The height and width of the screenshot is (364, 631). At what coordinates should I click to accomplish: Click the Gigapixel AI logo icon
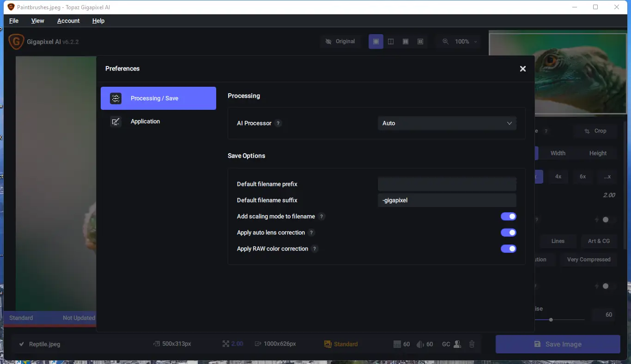point(16,42)
